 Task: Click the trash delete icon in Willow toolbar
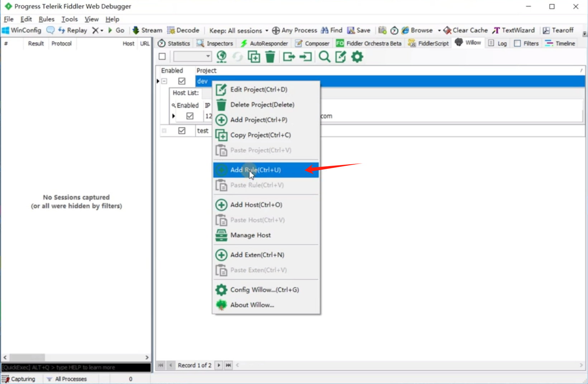click(270, 57)
